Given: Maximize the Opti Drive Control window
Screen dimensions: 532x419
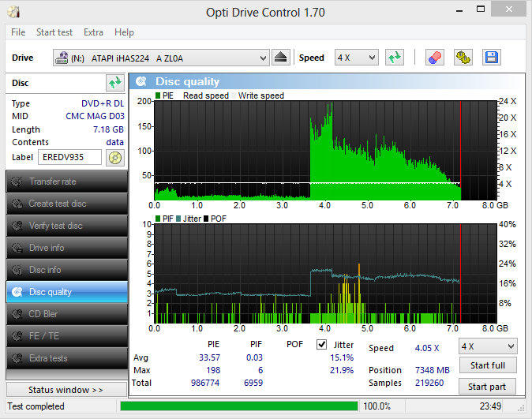Looking at the screenshot, I should coord(481,9).
